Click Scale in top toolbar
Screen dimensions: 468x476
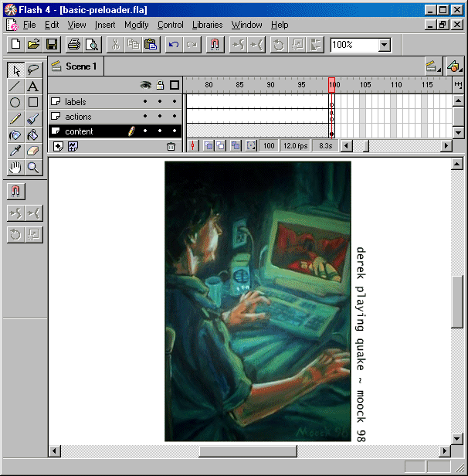(x=297, y=45)
